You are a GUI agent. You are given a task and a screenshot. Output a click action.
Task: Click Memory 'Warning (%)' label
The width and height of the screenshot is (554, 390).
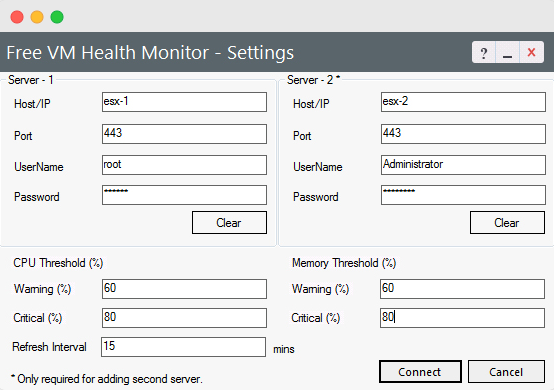(320, 289)
